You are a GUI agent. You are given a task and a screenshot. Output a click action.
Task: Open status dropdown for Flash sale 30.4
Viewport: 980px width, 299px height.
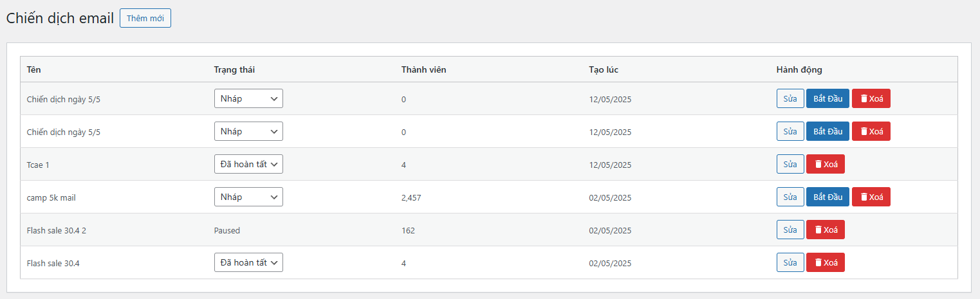point(248,262)
